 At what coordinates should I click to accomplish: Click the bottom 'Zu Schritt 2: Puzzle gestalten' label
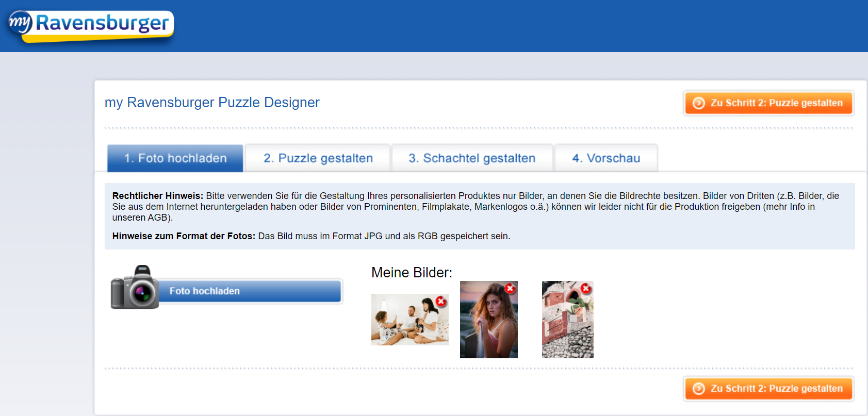tap(776, 389)
